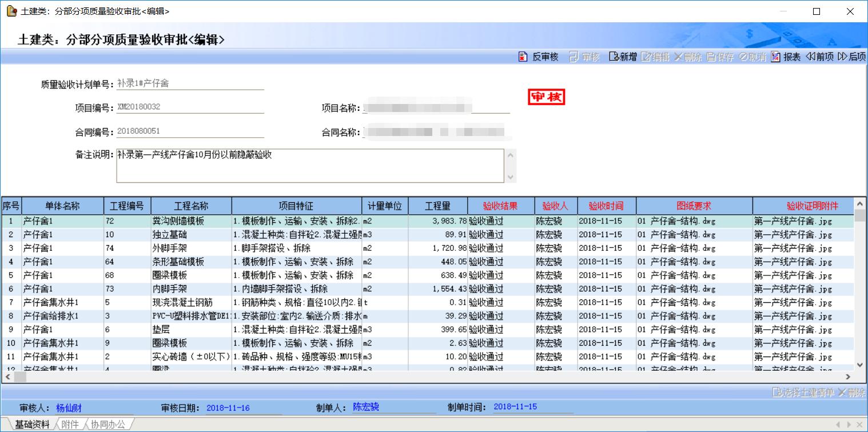Switch to the 协同办公 tab
The height and width of the screenshot is (432, 868).
pos(107,424)
